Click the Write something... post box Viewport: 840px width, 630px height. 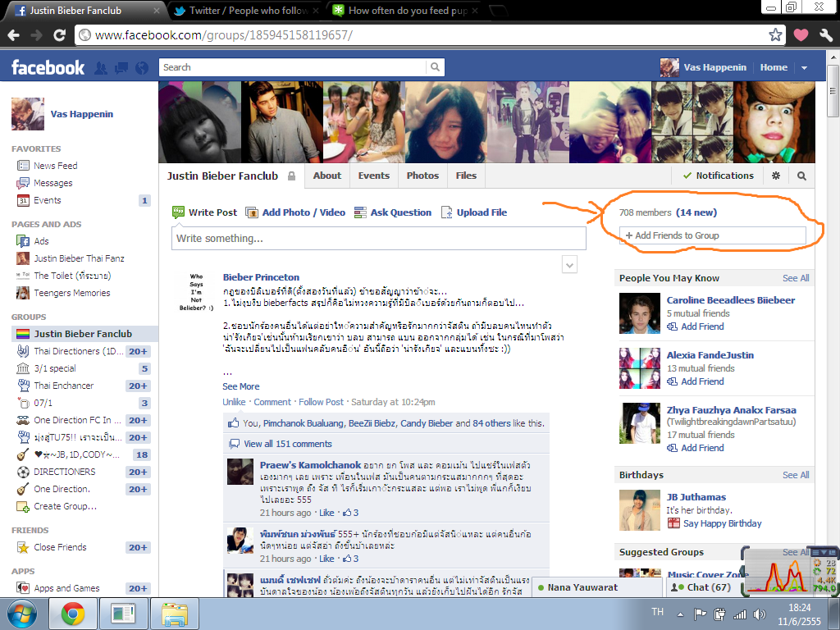click(379, 239)
